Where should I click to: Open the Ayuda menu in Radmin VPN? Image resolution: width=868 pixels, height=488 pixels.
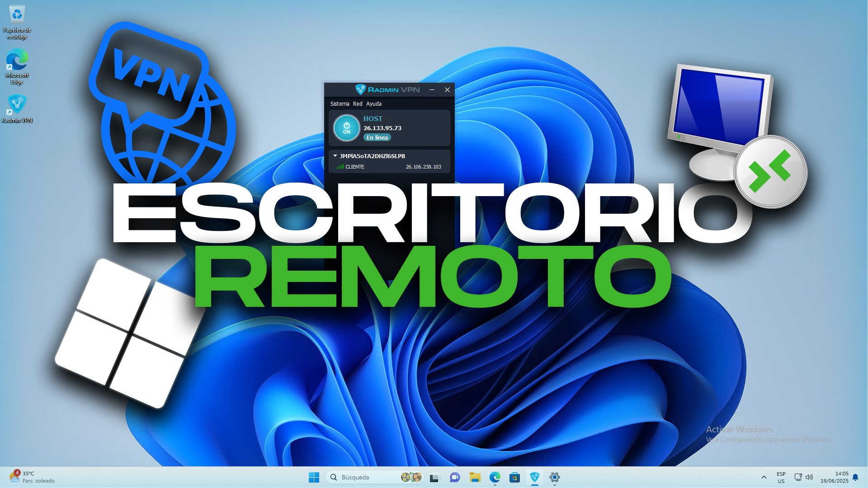(373, 103)
